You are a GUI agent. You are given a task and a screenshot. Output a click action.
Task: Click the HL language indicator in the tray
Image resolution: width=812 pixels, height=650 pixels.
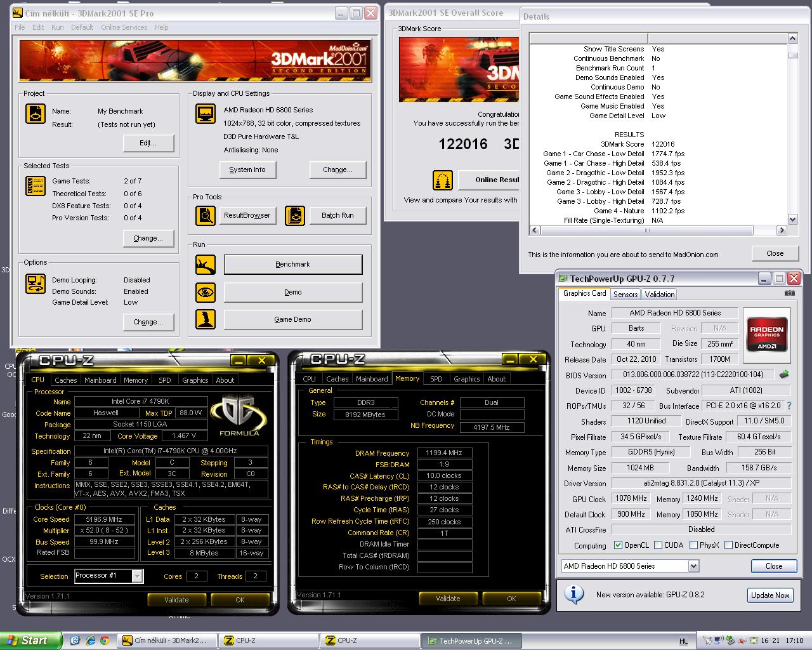pos(683,641)
